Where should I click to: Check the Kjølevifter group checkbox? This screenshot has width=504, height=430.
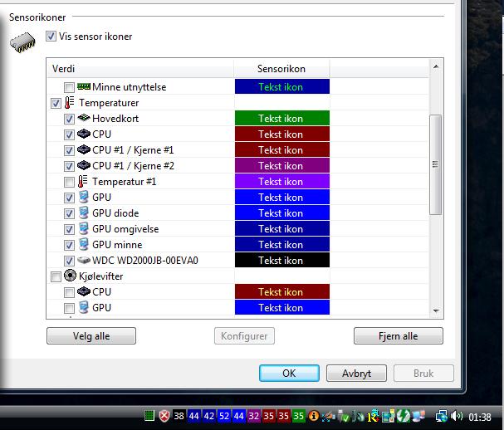56,276
